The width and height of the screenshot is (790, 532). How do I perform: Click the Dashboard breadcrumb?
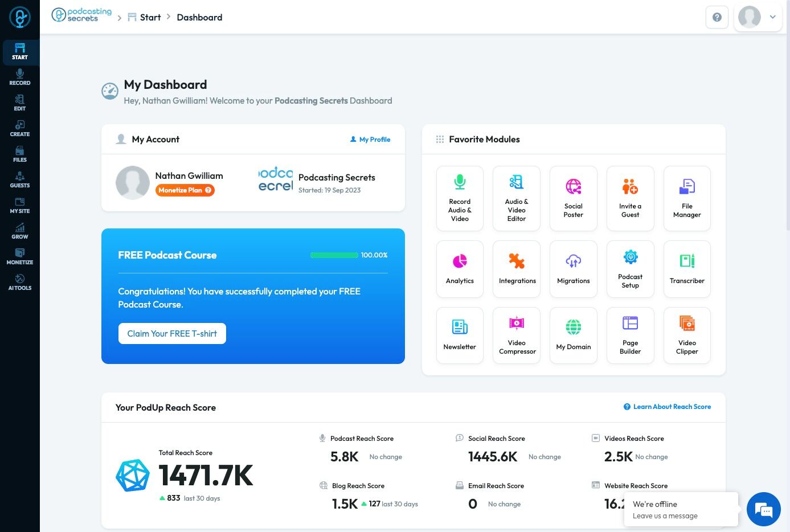[199, 17]
